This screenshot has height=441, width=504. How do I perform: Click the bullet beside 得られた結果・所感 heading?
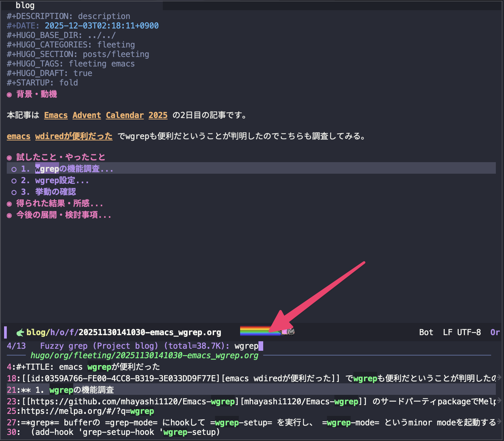click(9, 204)
